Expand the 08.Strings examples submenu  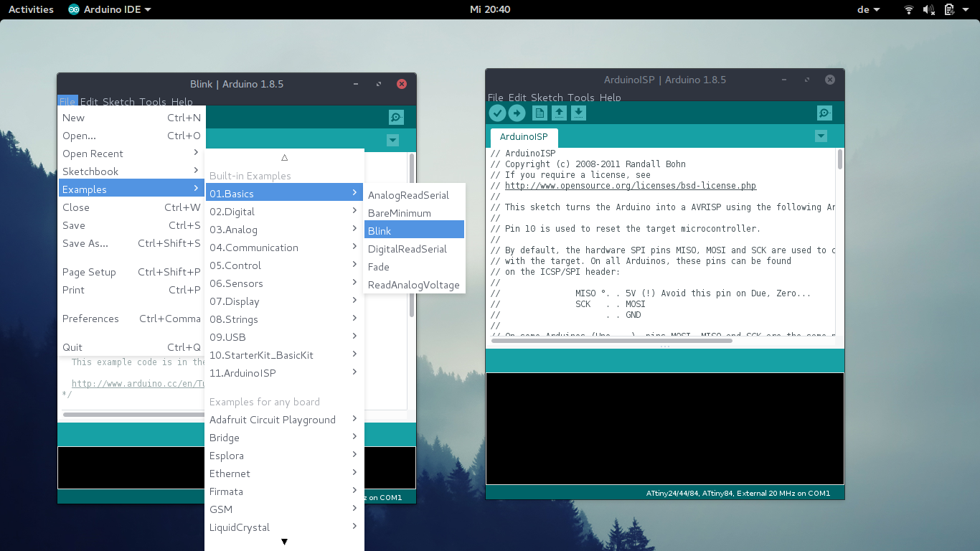[x=284, y=319]
